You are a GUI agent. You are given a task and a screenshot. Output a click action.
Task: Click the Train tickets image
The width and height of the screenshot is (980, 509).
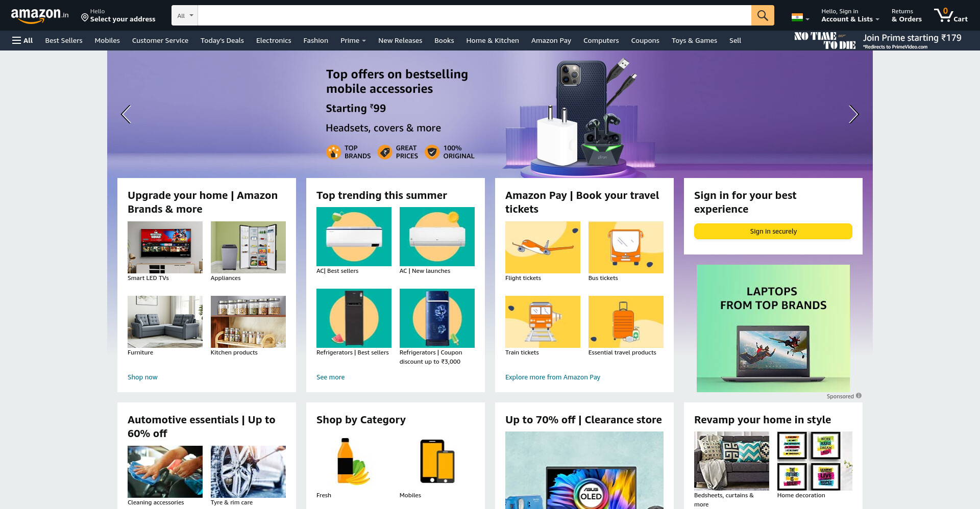pos(543,322)
